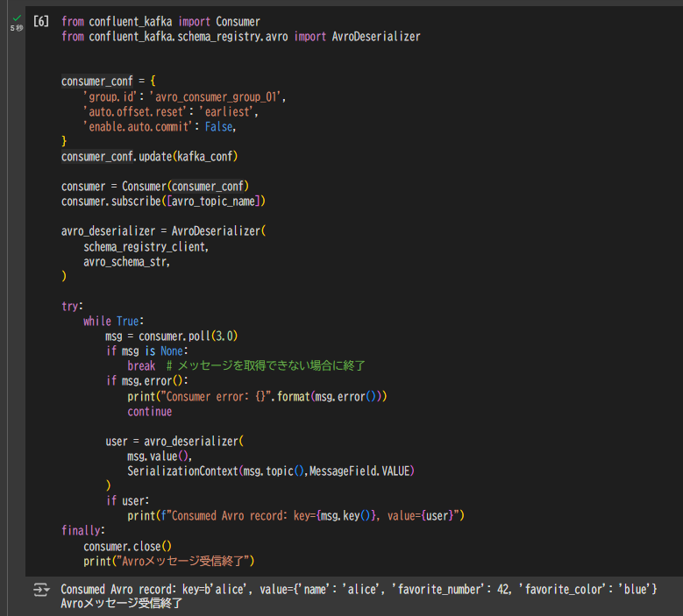Click the 'user = avro_deserializer(' line
This screenshot has height=616, width=683.
pos(174,441)
